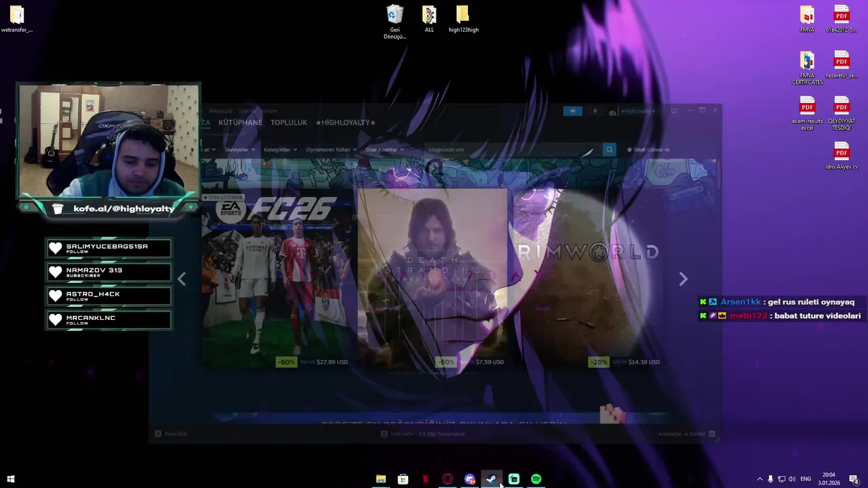The height and width of the screenshot is (488, 868).
Task: Open the RimWorld game card
Action: [x=587, y=279]
